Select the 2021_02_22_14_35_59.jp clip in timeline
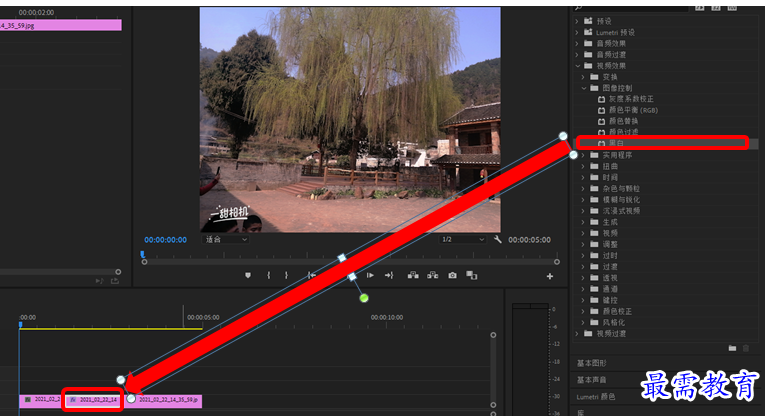Screen dimensions: 765x417 [163, 400]
